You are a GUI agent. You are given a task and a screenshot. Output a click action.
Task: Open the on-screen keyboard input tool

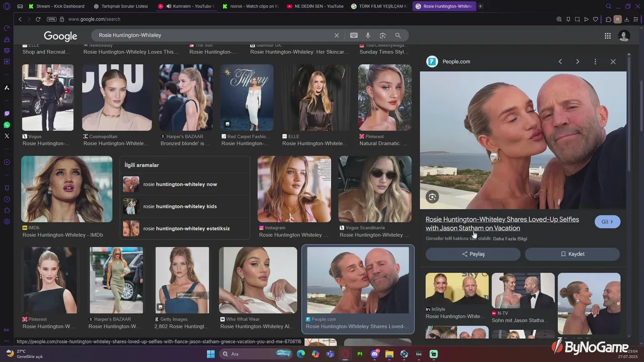coord(354,35)
